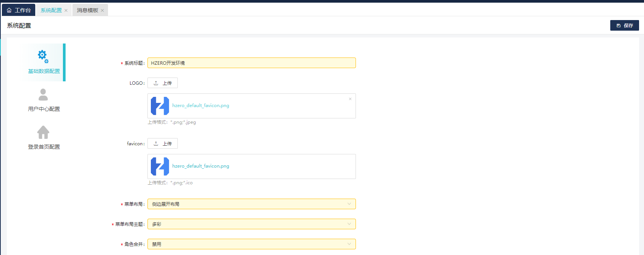This screenshot has width=644, height=255.
Task: Click the 上传格式 *.png;*.jpeg hint
Action: point(172,122)
